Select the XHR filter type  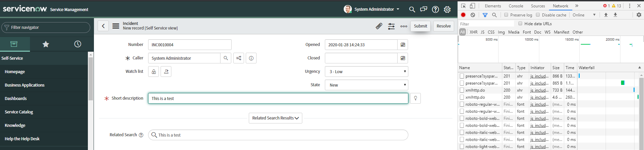(473, 32)
